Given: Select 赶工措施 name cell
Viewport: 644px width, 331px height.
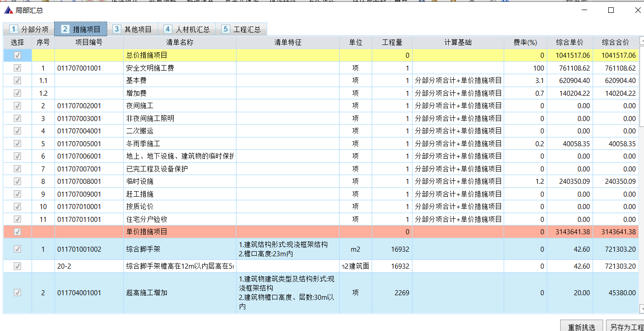Looking at the screenshot, I should pos(180,194).
